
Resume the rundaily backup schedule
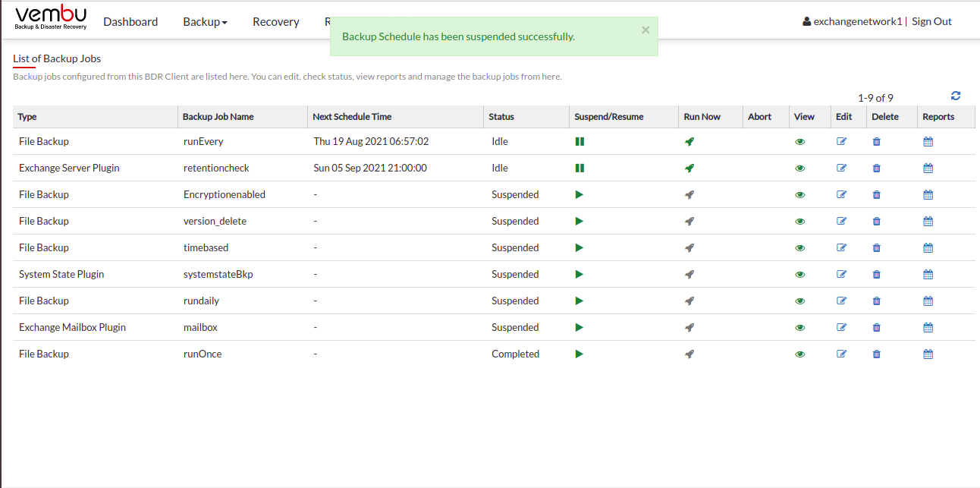point(580,301)
